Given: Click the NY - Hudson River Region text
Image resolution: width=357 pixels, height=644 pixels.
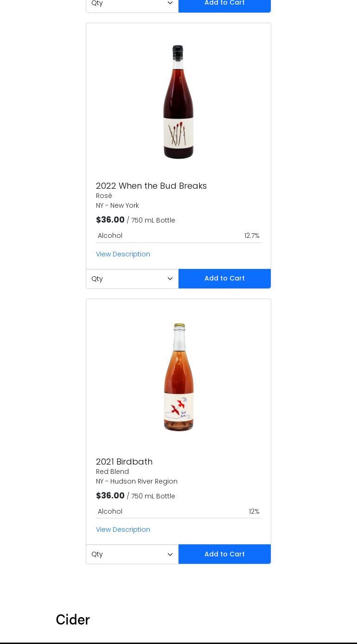Looking at the screenshot, I should point(137,481).
